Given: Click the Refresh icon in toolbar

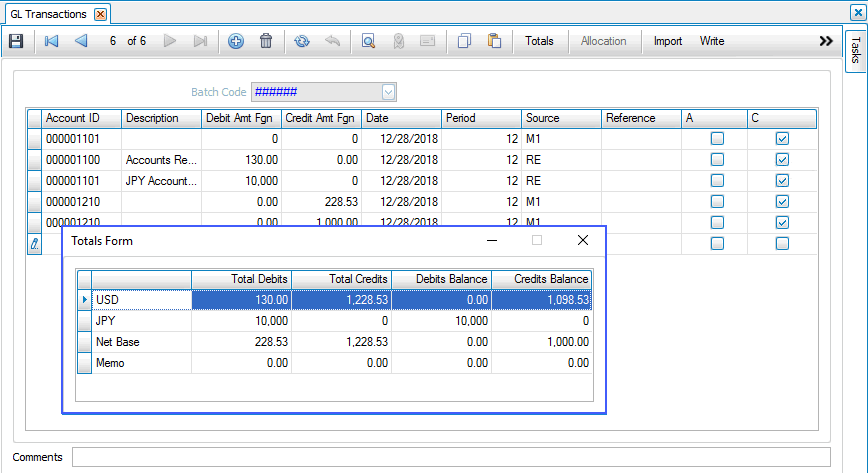Looking at the screenshot, I should 302,41.
